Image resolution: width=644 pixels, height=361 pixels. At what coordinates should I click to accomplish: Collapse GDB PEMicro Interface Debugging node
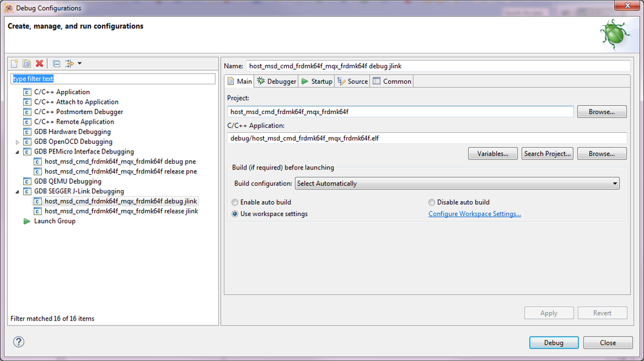click(x=17, y=152)
